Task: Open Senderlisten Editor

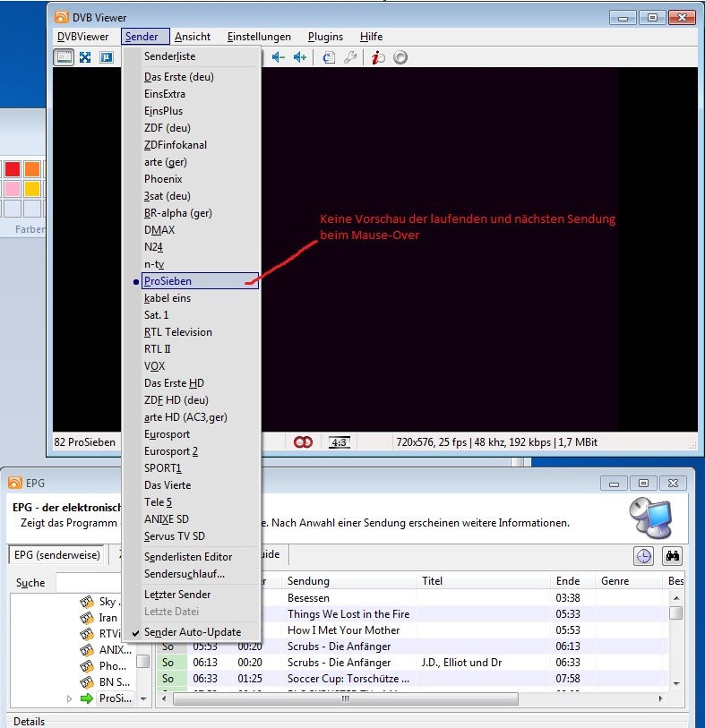Action: click(188, 557)
